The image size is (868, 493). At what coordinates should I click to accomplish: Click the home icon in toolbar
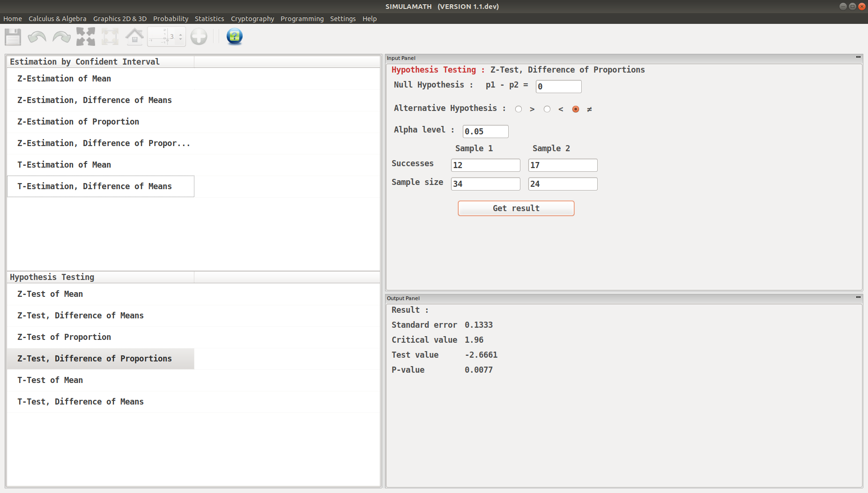click(x=134, y=37)
